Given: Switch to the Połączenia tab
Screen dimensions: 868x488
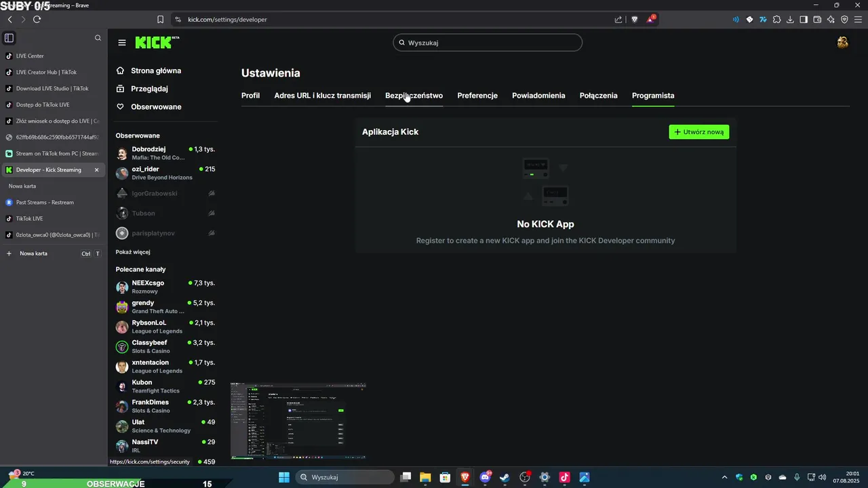Looking at the screenshot, I should (598, 96).
